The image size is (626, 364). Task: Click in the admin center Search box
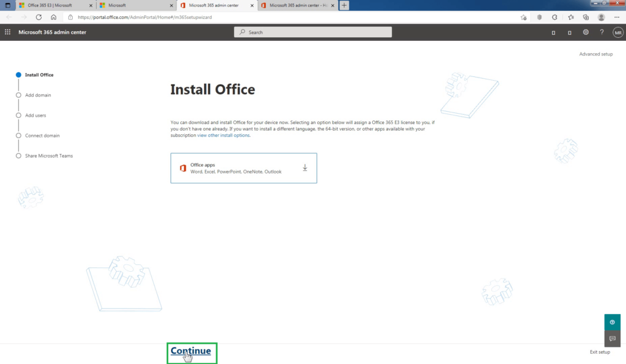[x=312, y=32]
